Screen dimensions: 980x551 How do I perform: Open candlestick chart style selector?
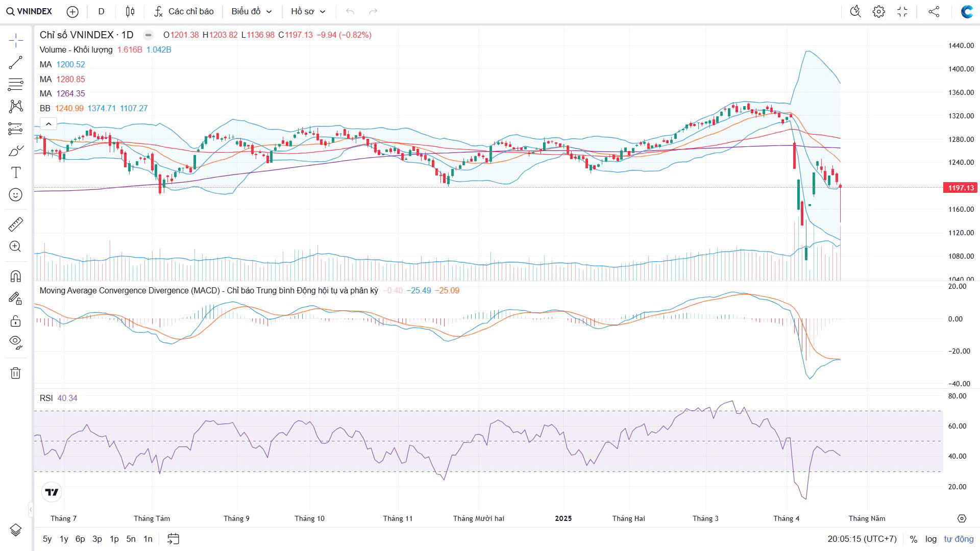130,11
